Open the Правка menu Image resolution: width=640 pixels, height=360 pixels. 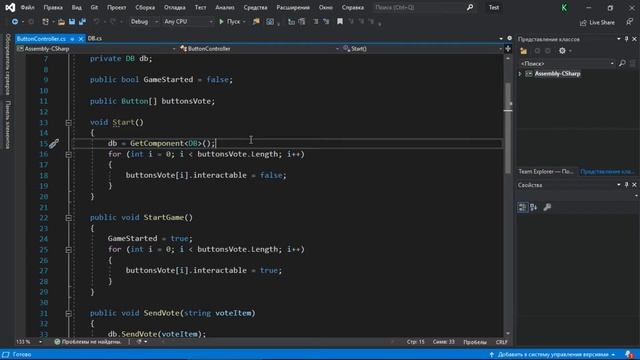[53, 7]
